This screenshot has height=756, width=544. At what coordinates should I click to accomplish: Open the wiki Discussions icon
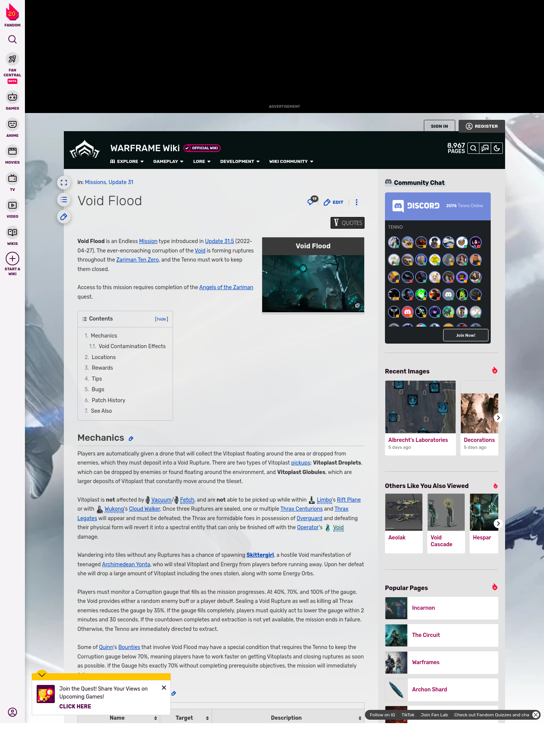point(485,148)
